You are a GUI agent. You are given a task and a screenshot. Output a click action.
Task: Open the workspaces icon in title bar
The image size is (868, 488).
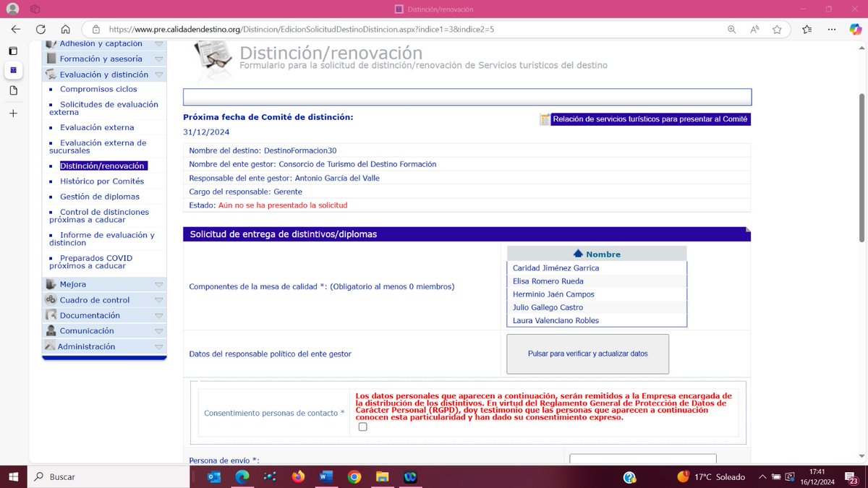(x=35, y=9)
